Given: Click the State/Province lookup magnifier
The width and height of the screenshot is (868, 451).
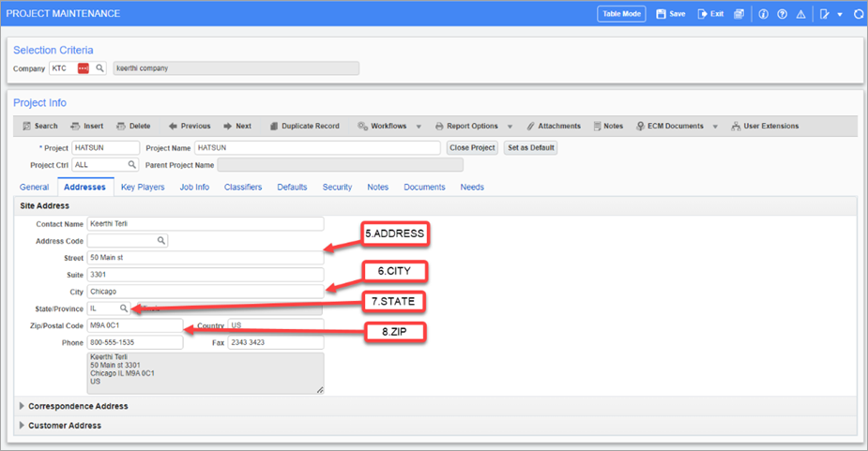Looking at the screenshot, I should [x=122, y=308].
